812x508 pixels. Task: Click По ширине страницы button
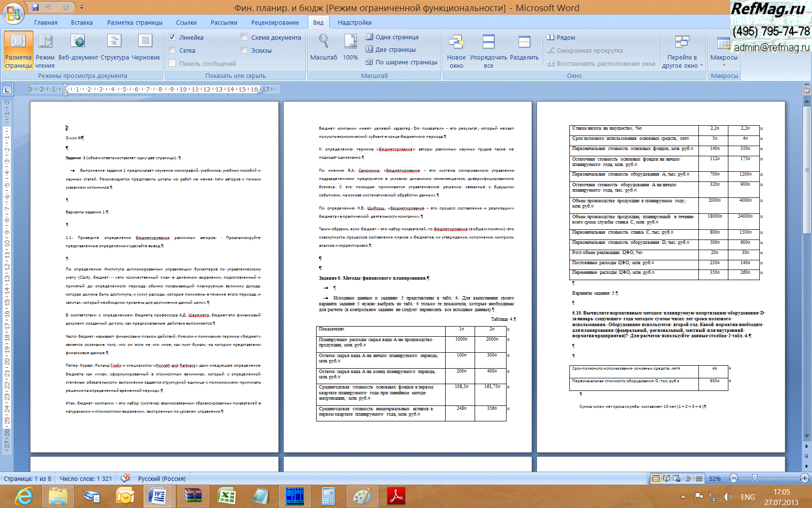click(401, 62)
